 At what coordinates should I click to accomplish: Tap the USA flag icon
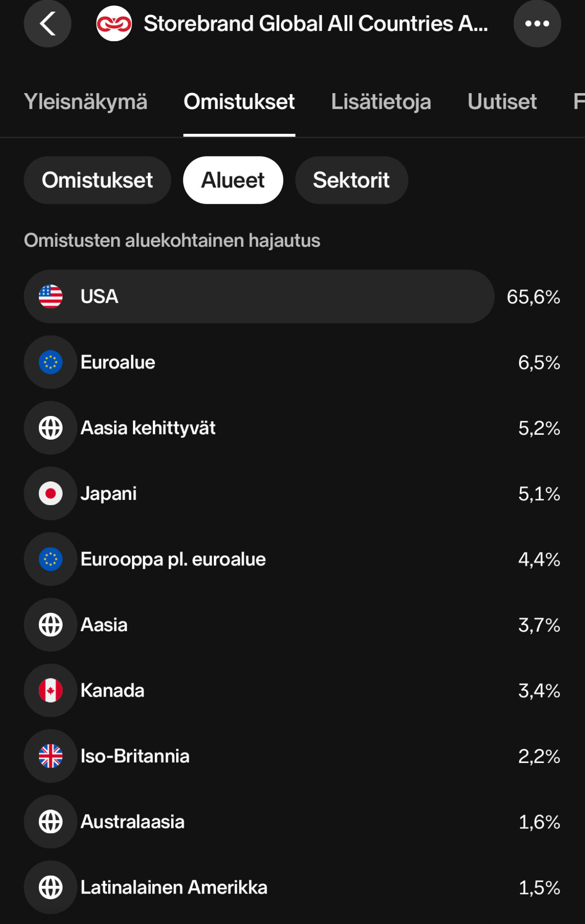coord(51,297)
